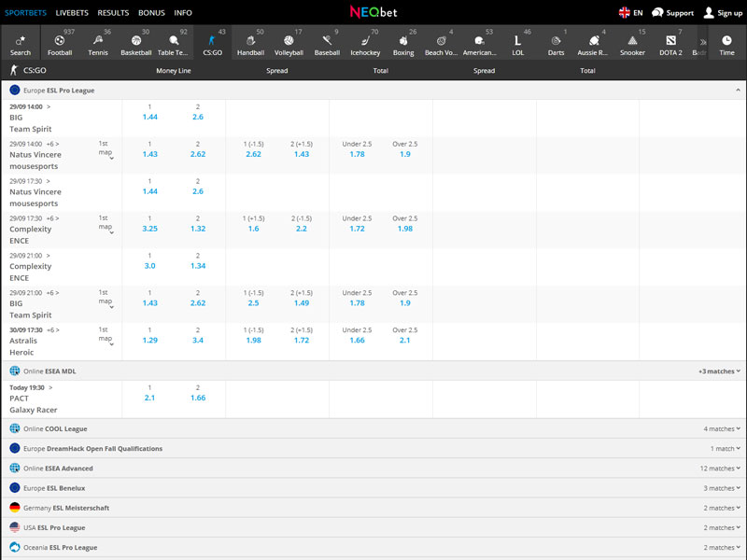747x560 pixels.
Task: Select Complexity +1.5 spread at 1.6
Action: (253, 229)
